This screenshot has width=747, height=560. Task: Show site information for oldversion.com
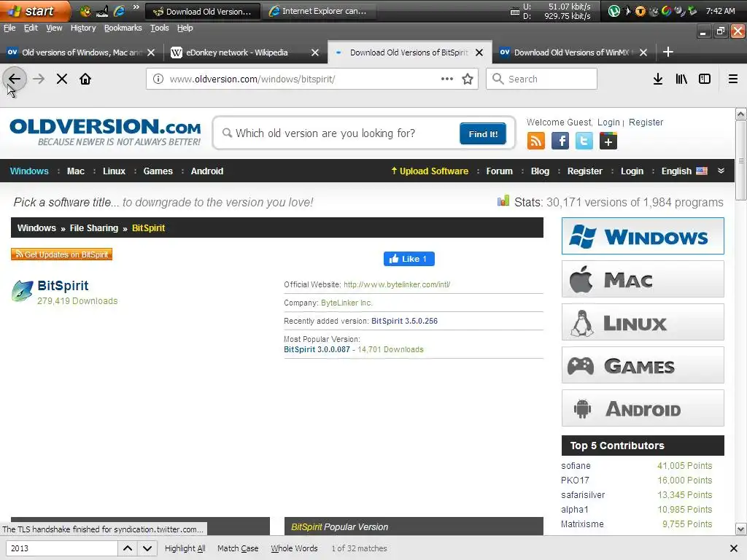[158, 79]
